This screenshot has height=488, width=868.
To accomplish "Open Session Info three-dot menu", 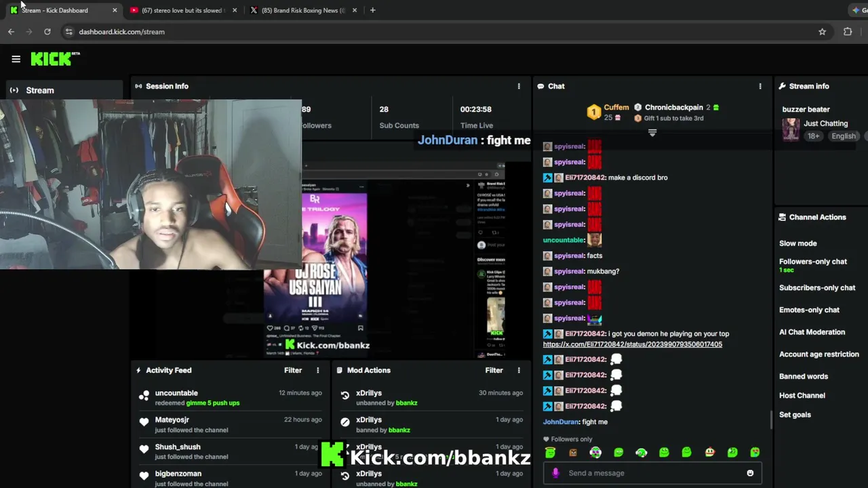I will [519, 86].
